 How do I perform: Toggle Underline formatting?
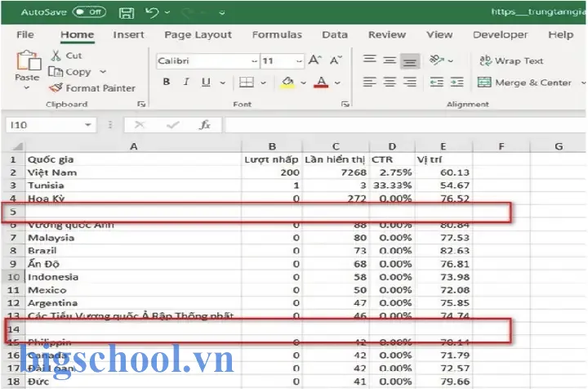click(x=206, y=82)
